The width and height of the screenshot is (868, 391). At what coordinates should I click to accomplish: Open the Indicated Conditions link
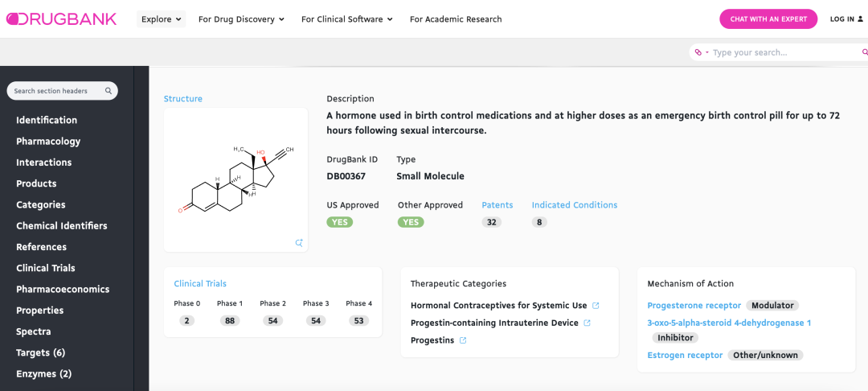click(x=574, y=205)
